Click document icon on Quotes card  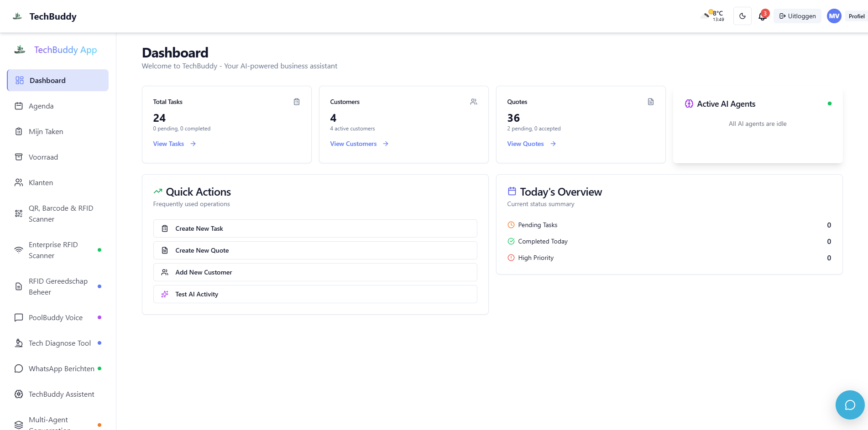(651, 102)
